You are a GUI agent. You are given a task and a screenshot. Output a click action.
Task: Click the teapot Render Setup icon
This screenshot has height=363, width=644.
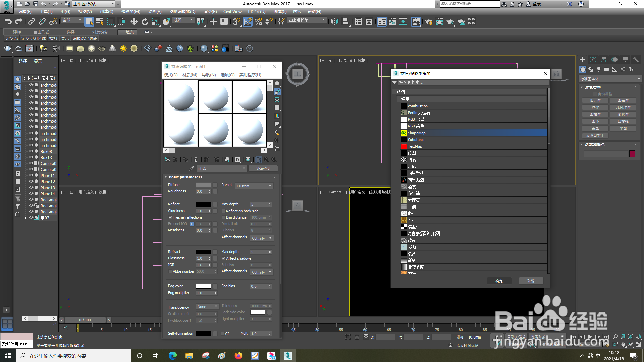(x=428, y=22)
